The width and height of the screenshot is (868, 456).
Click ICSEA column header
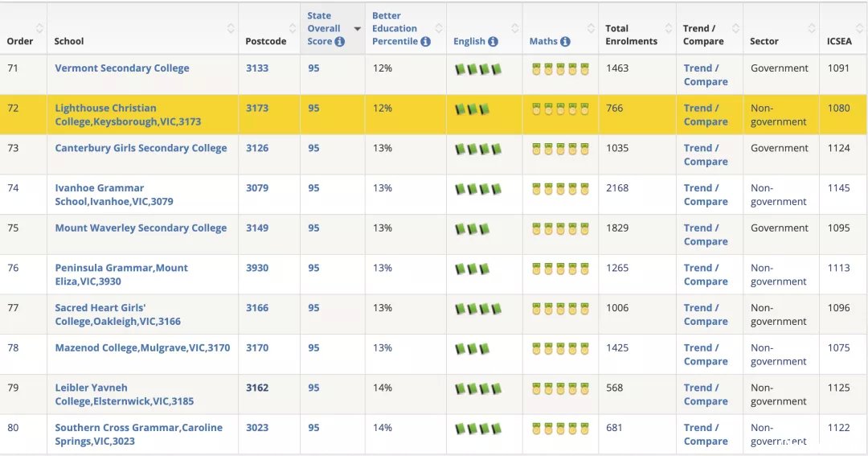pos(839,41)
